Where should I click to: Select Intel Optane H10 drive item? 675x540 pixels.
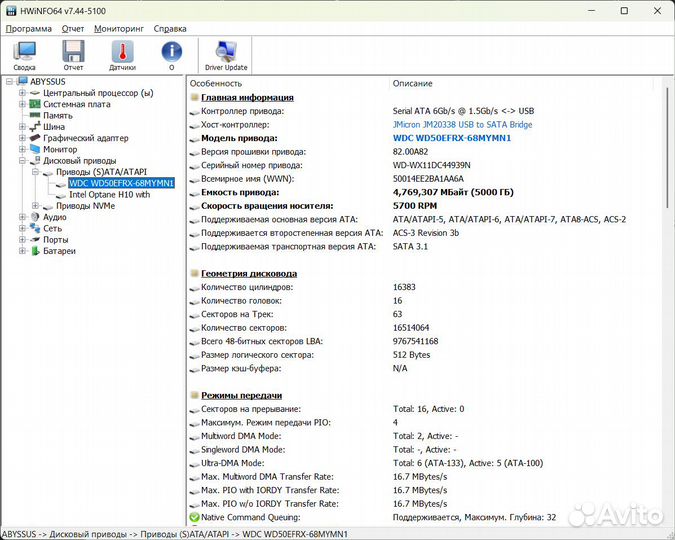click(x=109, y=194)
